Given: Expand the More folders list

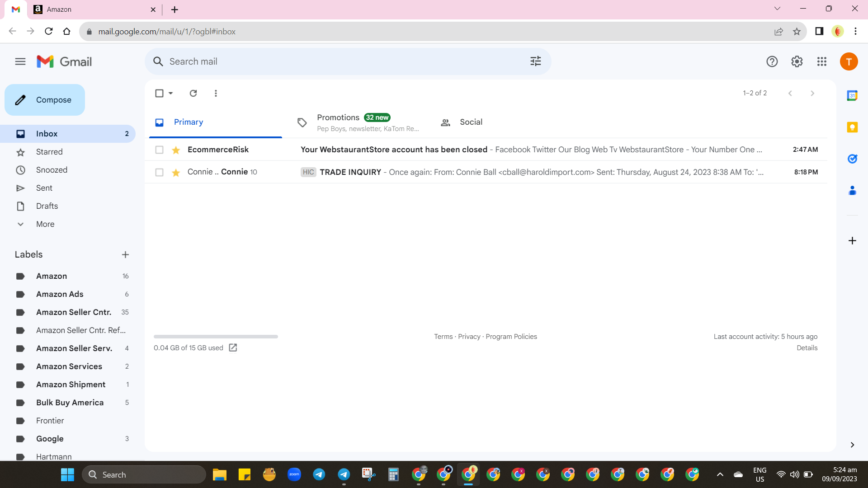Looking at the screenshot, I should [45, 224].
